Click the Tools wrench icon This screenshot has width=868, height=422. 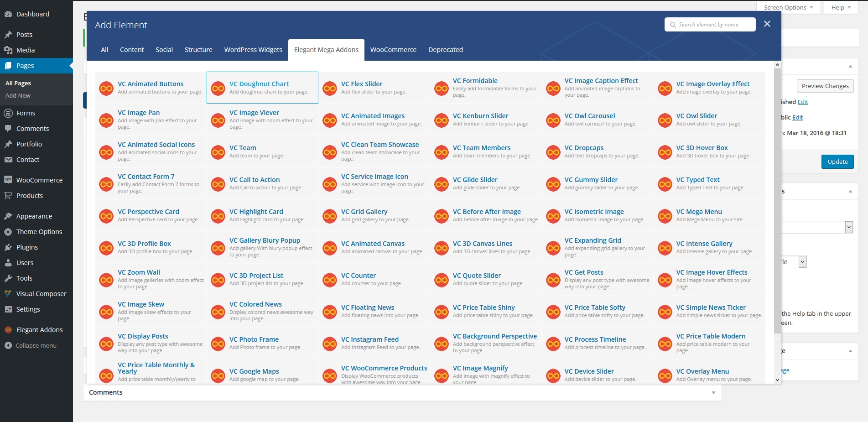coord(8,278)
